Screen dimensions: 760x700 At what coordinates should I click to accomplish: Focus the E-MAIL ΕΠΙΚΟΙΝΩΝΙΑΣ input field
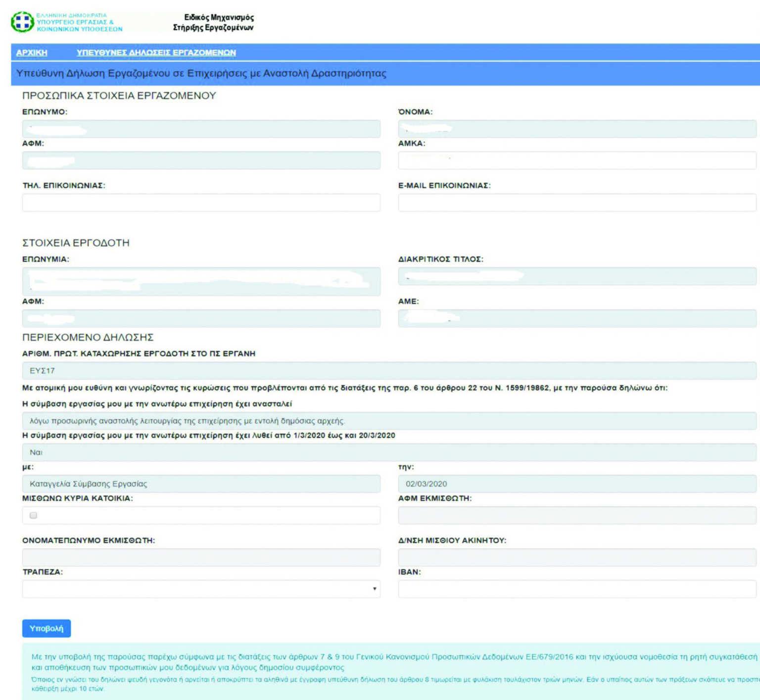577,202
